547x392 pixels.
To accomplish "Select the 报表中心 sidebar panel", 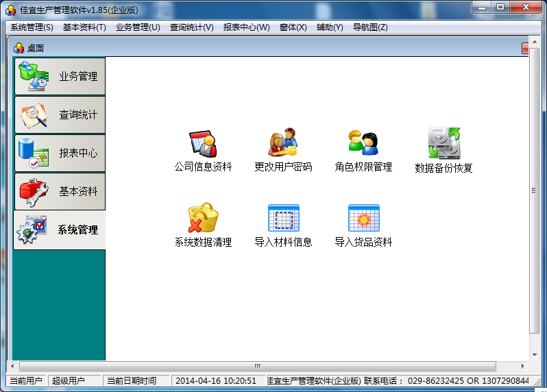I will coord(60,153).
